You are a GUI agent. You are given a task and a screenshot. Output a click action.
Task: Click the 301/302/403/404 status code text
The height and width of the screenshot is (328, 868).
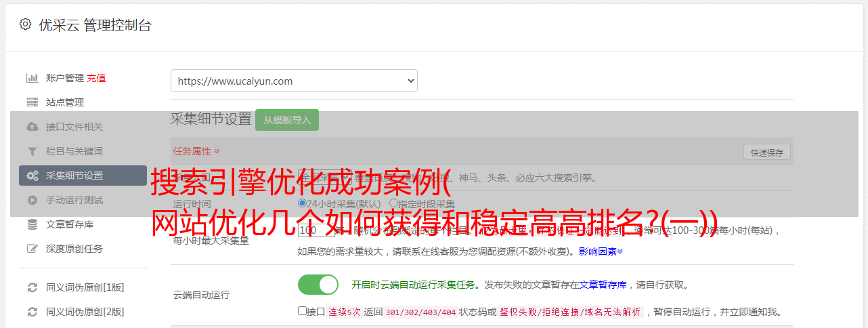pyautogui.click(x=420, y=312)
